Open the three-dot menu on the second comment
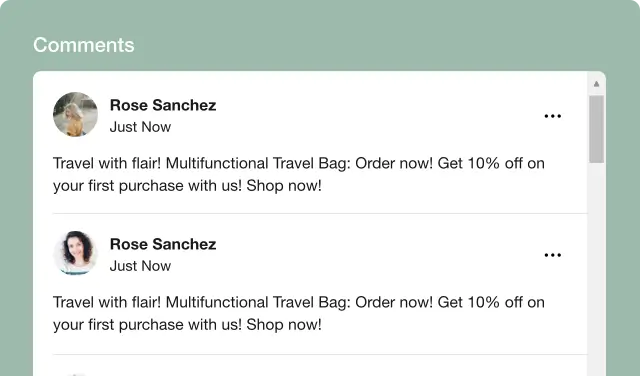This screenshot has width=640, height=376. coord(553,255)
